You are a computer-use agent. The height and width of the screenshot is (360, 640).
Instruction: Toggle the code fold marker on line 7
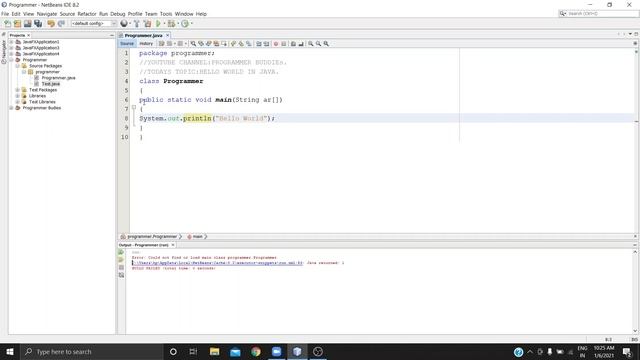(x=134, y=108)
